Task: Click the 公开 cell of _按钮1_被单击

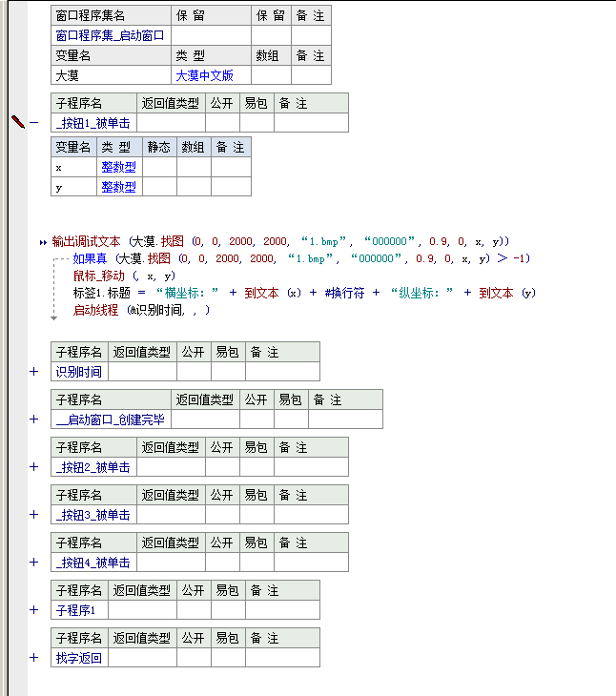Action: click(222, 123)
